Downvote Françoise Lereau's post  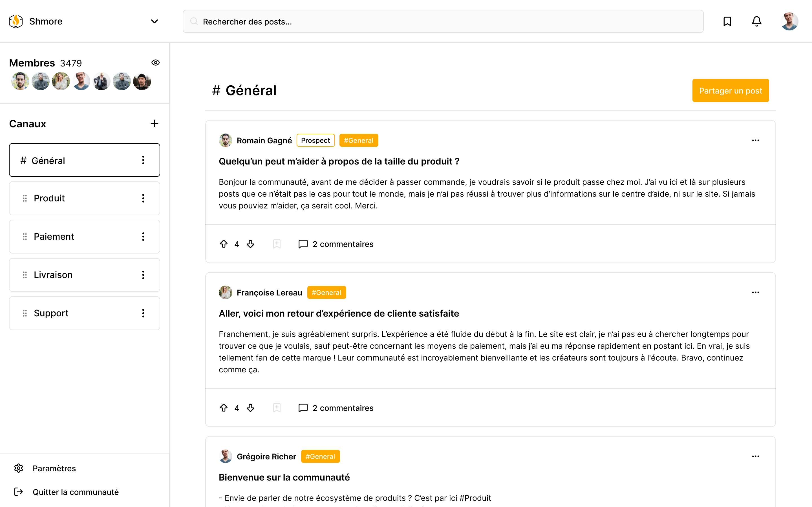pos(250,408)
